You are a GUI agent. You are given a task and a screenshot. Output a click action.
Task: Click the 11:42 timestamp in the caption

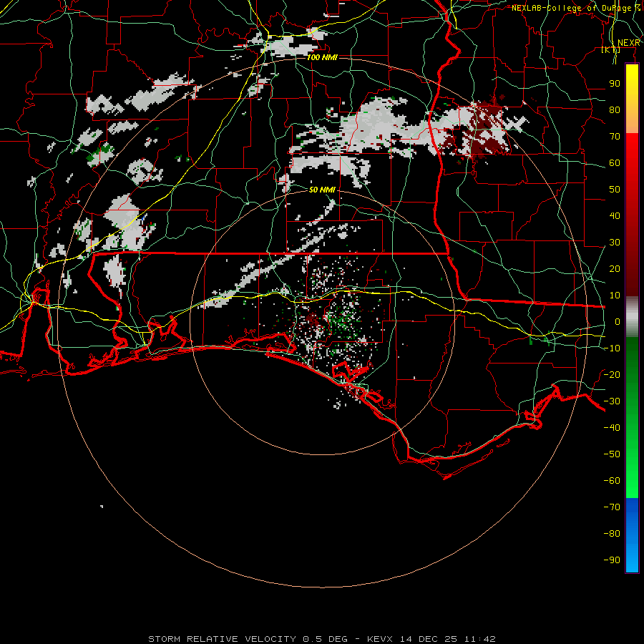(479, 639)
